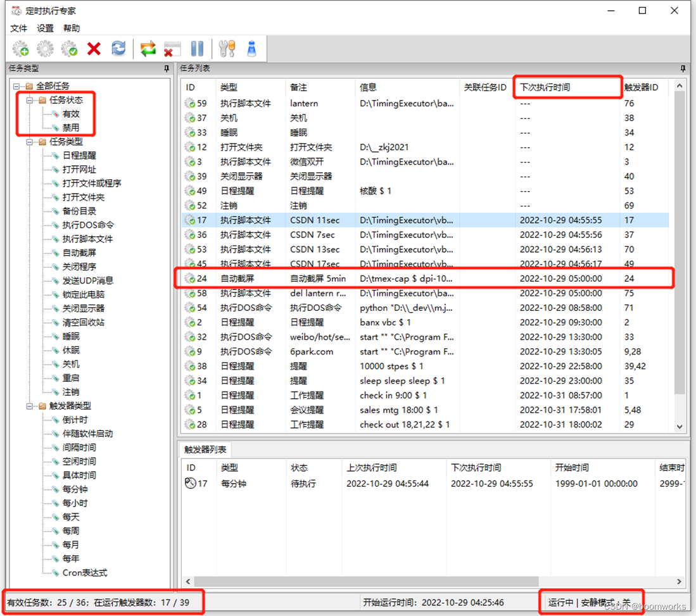Click the add task gear-plus icon

[x=20, y=49]
